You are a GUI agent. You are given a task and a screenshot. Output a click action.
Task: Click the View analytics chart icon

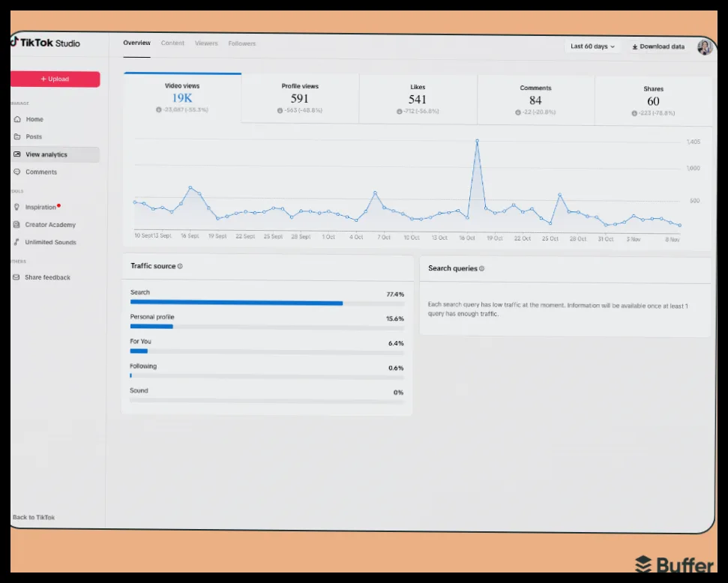(17, 154)
